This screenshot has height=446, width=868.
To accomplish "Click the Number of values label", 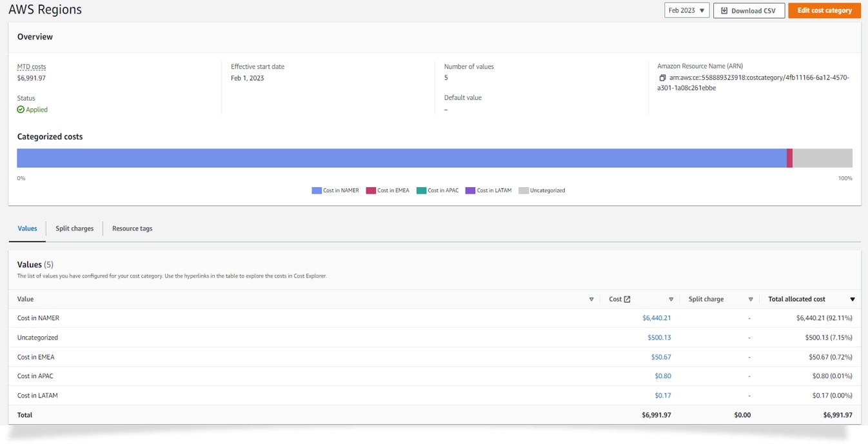I will pos(469,66).
